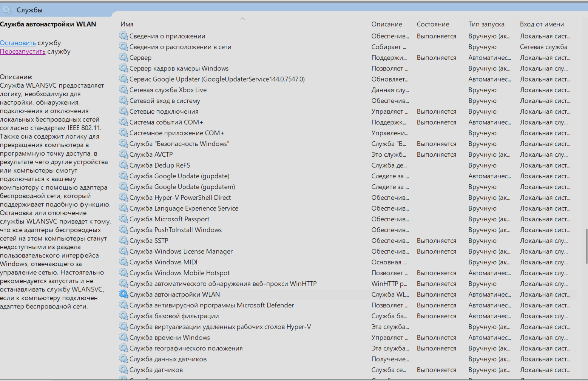
Task: Click the icon next to Сервис Google Updater
Action: tap(123, 79)
